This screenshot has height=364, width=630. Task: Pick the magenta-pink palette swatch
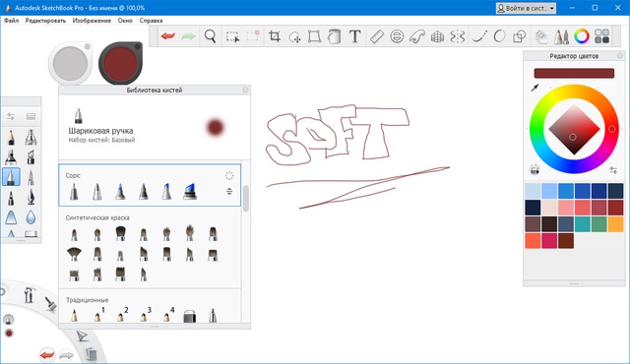click(x=549, y=241)
